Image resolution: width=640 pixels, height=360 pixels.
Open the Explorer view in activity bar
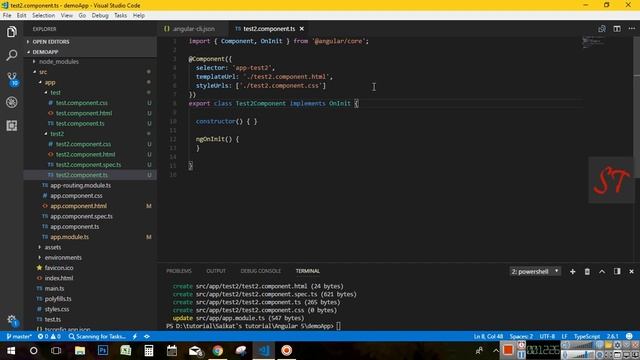click(x=12, y=31)
